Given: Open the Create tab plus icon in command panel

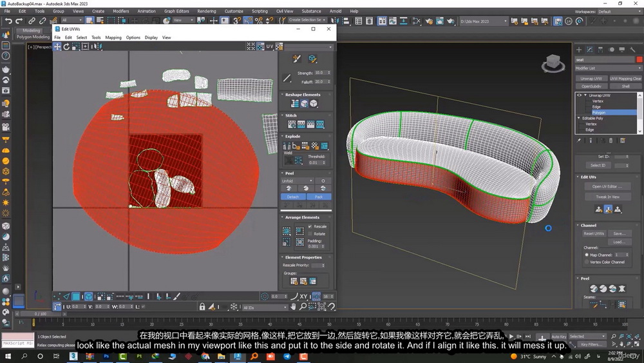Looking at the screenshot, I should 579,50.
